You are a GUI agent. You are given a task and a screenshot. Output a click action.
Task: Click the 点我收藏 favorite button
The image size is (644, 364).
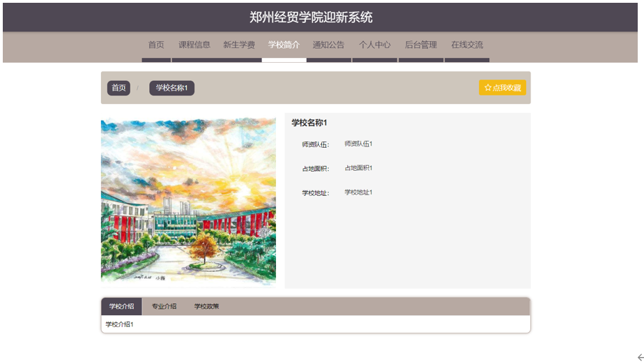point(503,87)
